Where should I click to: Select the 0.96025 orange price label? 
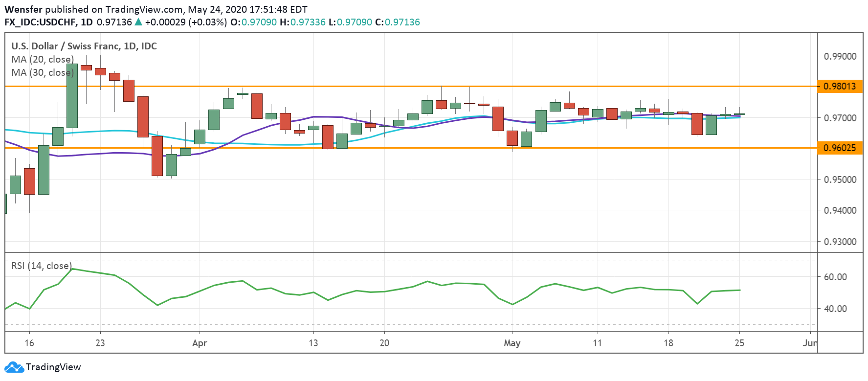[x=840, y=148]
